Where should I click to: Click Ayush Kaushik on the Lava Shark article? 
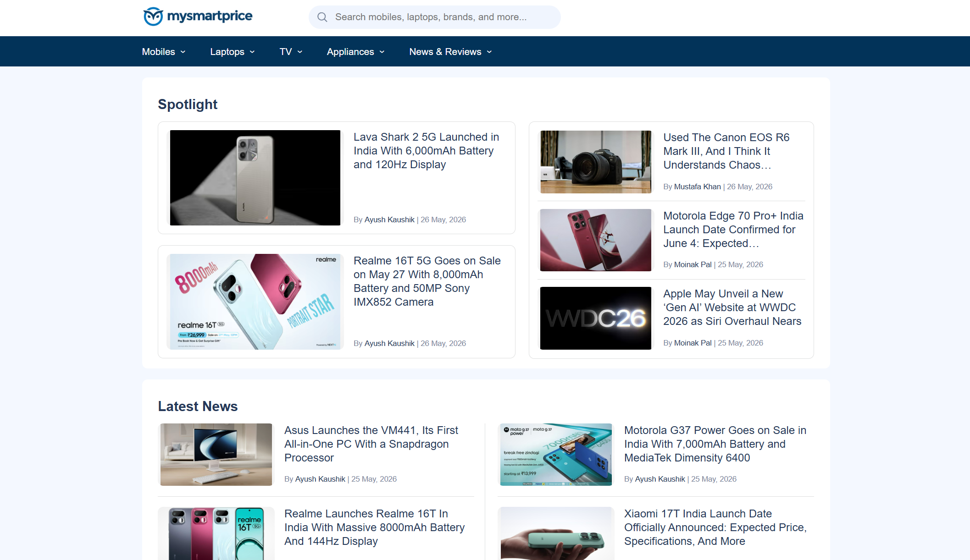pos(389,220)
